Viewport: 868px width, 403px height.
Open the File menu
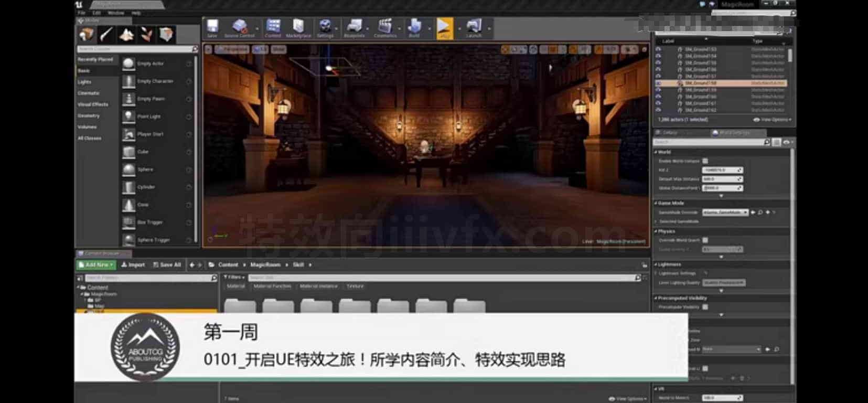pyautogui.click(x=81, y=13)
